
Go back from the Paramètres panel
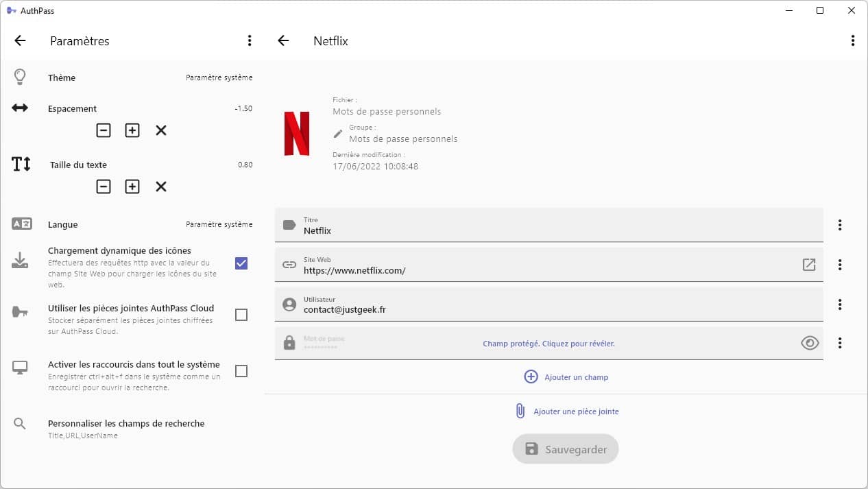pyautogui.click(x=20, y=40)
